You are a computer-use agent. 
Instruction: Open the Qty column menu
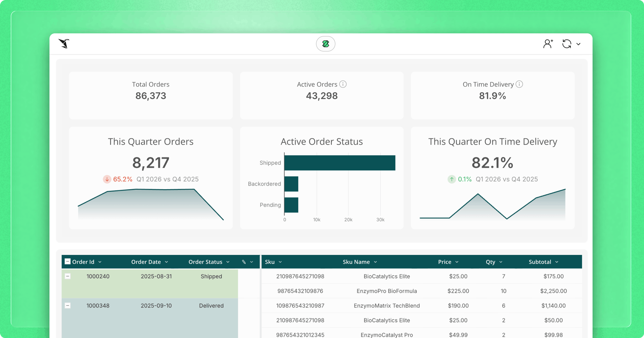coord(501,262)
